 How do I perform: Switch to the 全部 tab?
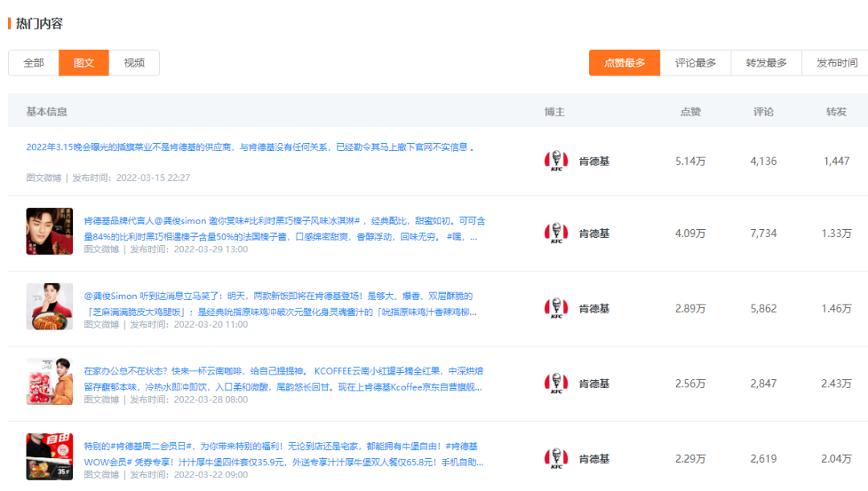pos(33,63)
